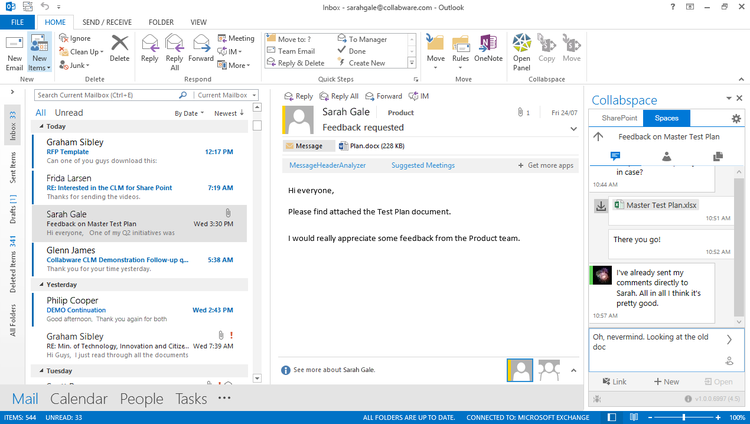Click the OneNote ribbon icon

(x=488, y=48)
